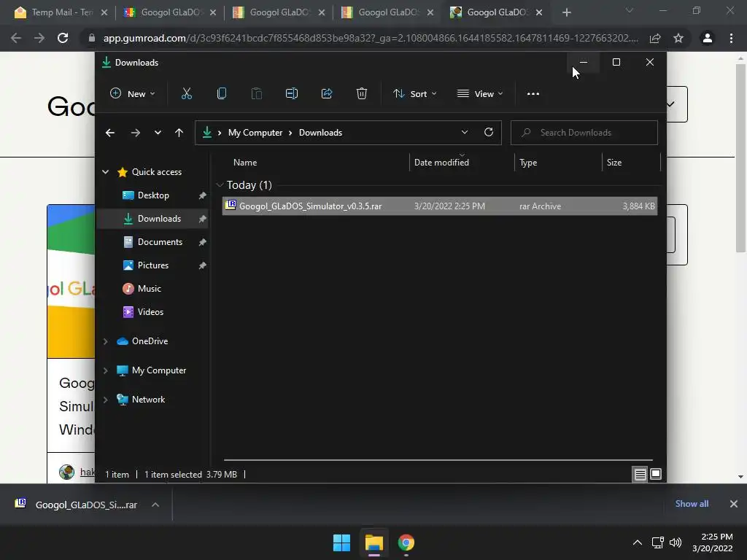
Task: Collapse the Quick access tree node
Action: 105,172
